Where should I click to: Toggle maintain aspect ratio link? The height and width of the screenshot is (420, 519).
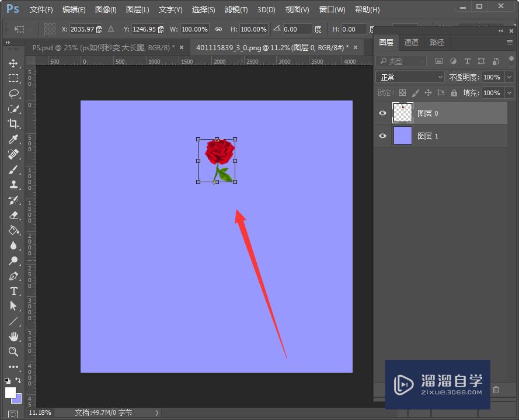click(x=218, y=29)
